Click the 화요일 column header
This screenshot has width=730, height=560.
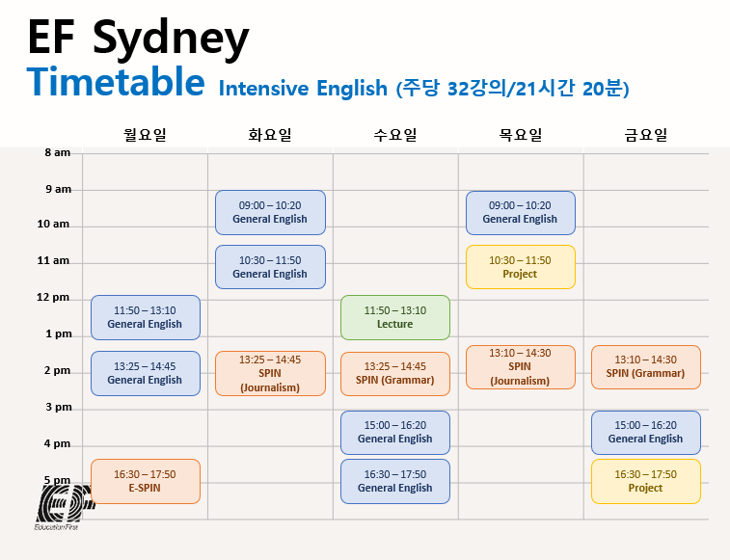coord(270,135)
